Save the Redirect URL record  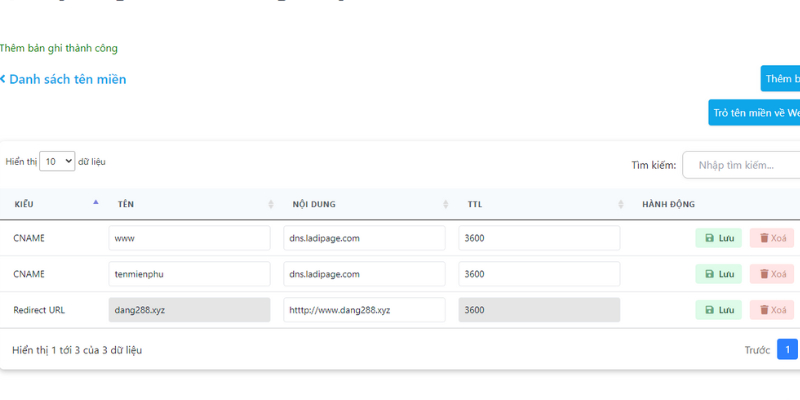[718, 310]
